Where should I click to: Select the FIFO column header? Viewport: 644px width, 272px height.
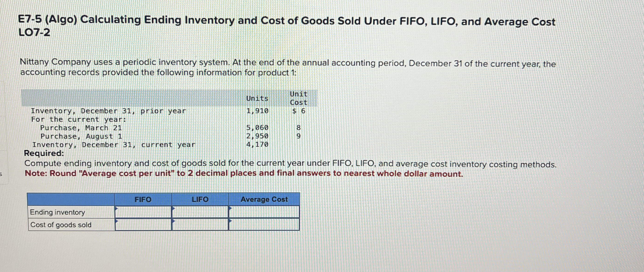(143, 199)
